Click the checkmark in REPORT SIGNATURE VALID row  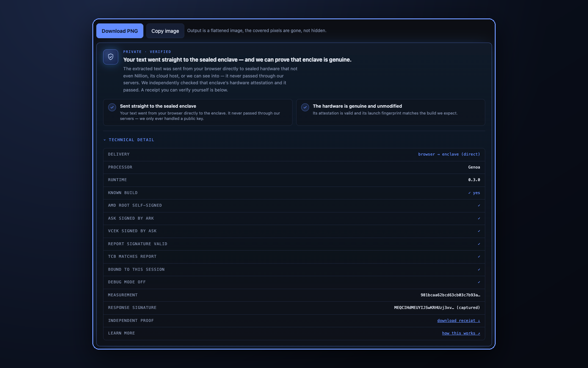click(479, 244)
